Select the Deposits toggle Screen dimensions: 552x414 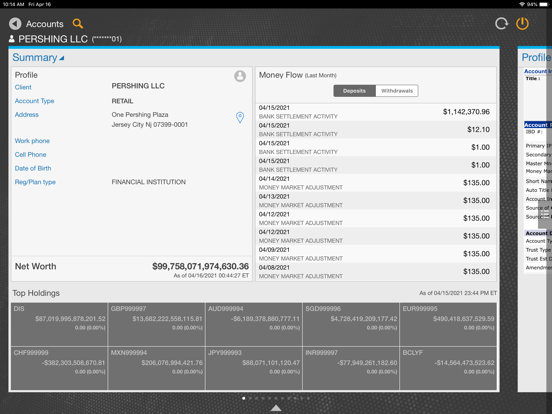click(355, 91)
